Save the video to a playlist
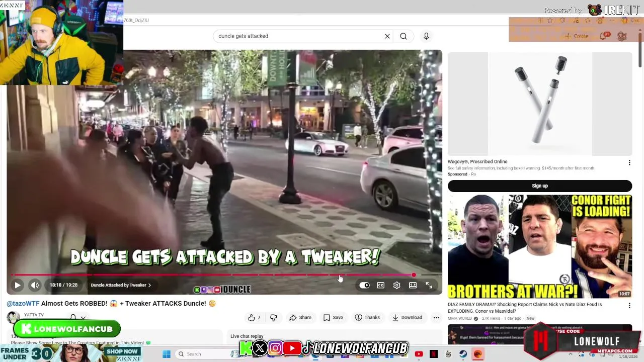644x362 pixels. pos(333,318)
